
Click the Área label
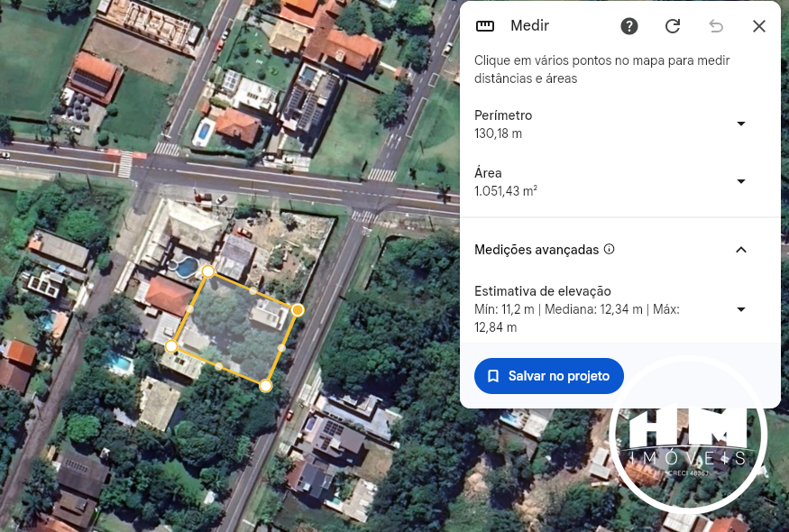[x=488, y=172]
